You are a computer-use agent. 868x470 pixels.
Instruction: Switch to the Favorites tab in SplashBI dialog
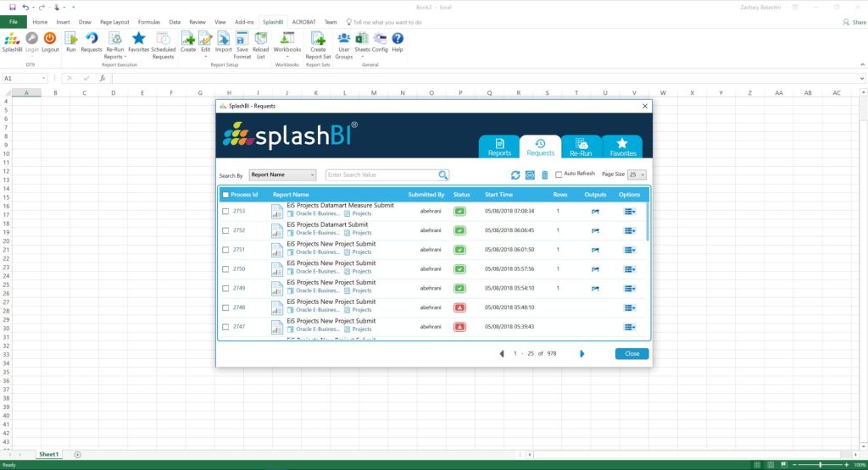(622, 147)
